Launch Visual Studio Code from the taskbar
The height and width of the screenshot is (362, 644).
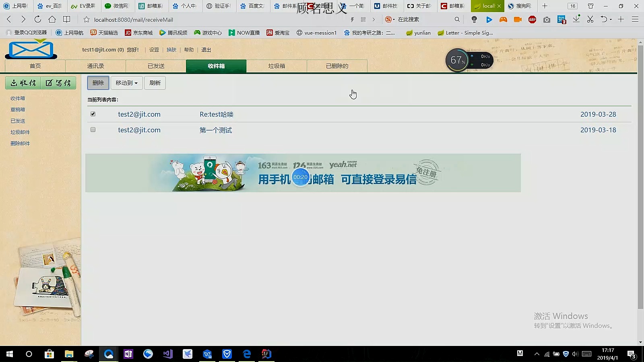click(x=168, y=354)
